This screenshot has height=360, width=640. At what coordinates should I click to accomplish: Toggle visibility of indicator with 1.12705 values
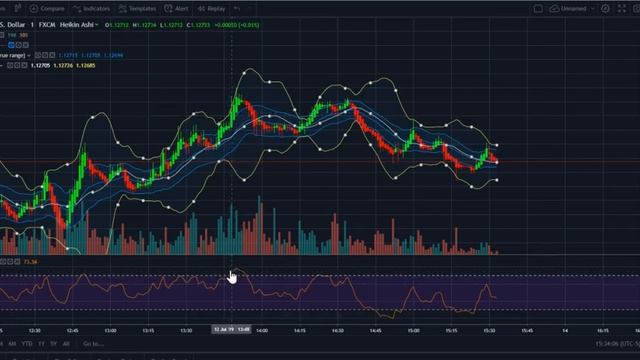click(10, 65)
